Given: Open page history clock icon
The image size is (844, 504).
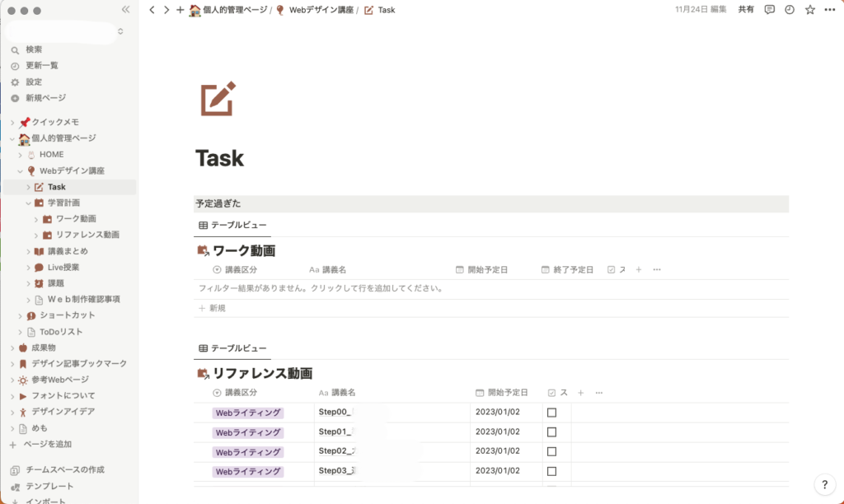Looking at the screenshot, I should pos(790,10).
